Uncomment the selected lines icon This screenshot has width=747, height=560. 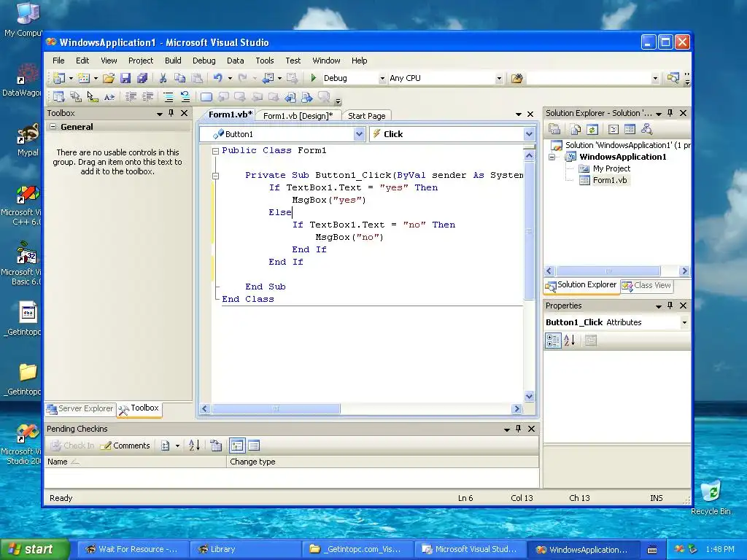tap(185, 97)
